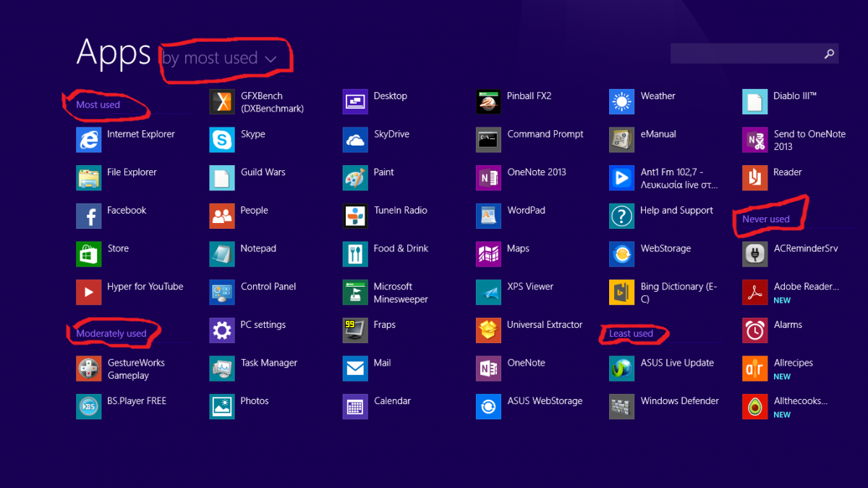868x488 pixels.
Task: Open the People app icon
Action: click(x=222, y=216)
